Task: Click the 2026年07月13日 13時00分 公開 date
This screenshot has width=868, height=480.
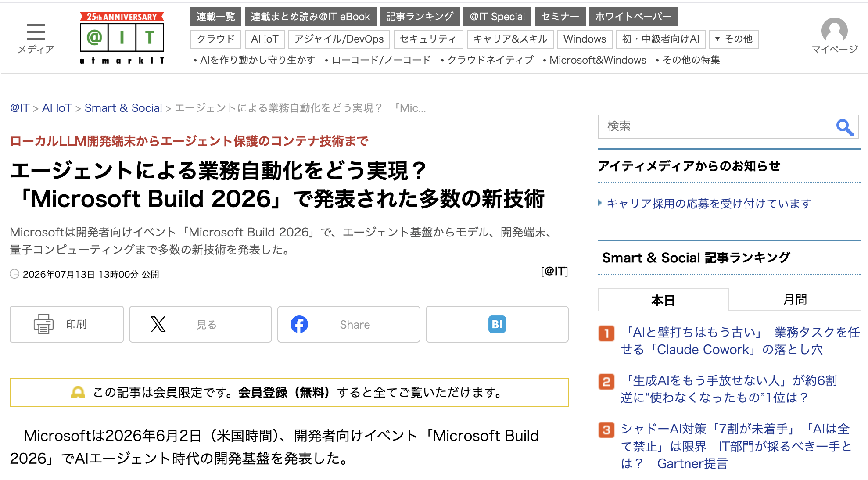Action: (x=91, y=275)
